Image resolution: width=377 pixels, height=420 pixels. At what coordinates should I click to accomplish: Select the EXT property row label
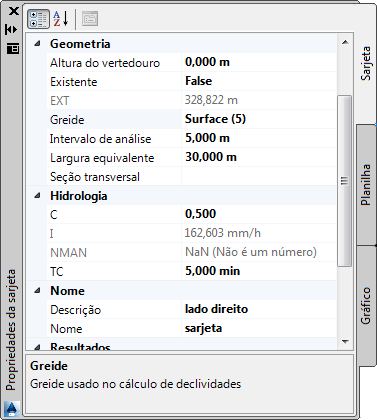pos(60,101)
